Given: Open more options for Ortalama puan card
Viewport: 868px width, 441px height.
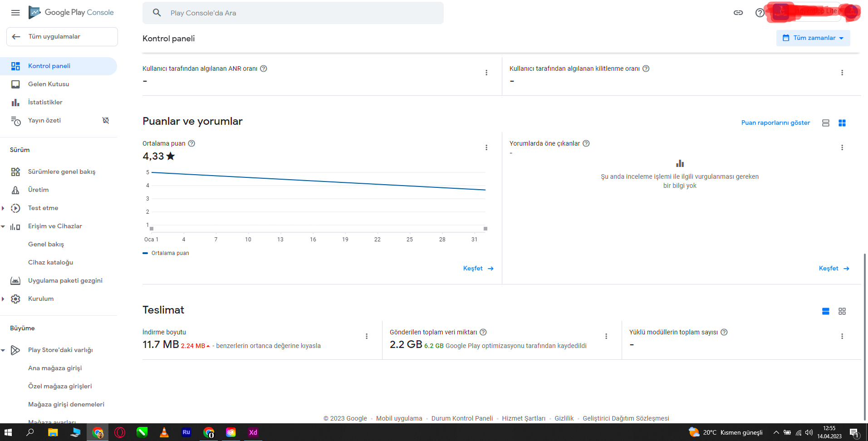Looking at the screenshot, I should point(486,147).
